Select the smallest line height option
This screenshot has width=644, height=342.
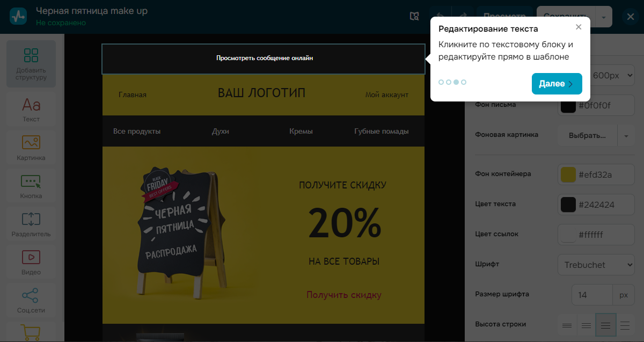(x=567, y=325)
